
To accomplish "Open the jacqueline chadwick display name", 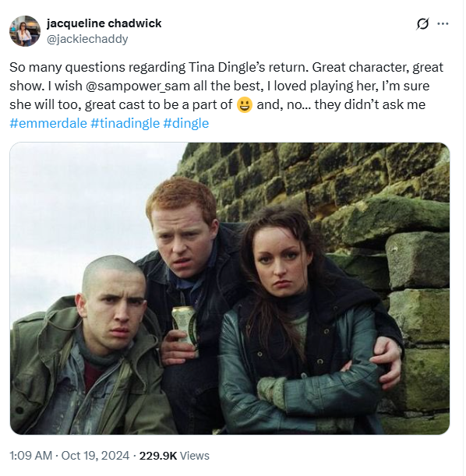I will point(104,23).
